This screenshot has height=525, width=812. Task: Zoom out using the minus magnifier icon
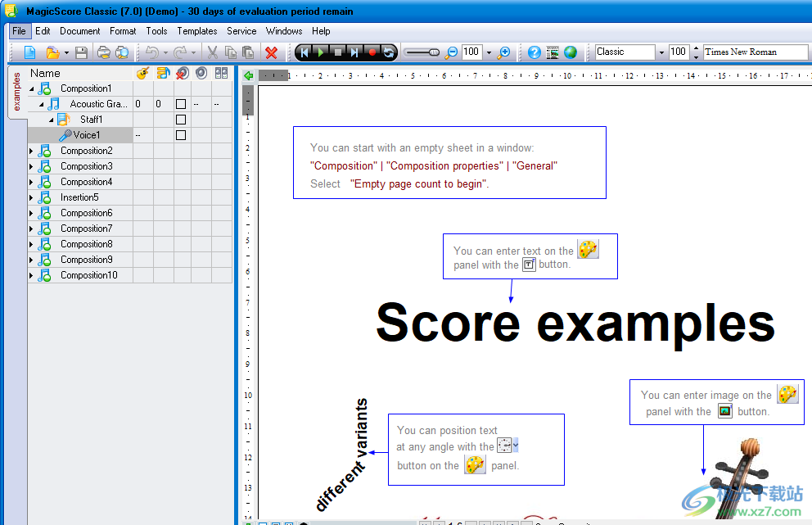(x=452, y=52)
